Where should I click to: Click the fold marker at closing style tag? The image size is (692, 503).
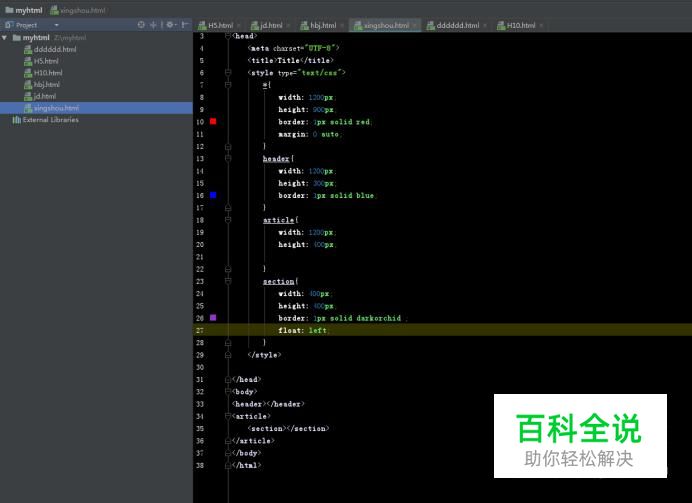click(x=228, y=355)
